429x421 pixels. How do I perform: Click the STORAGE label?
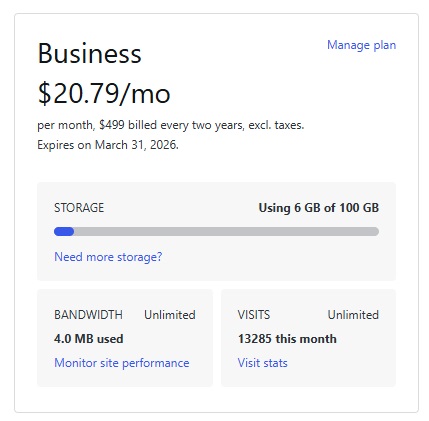[x=79, y=208]
